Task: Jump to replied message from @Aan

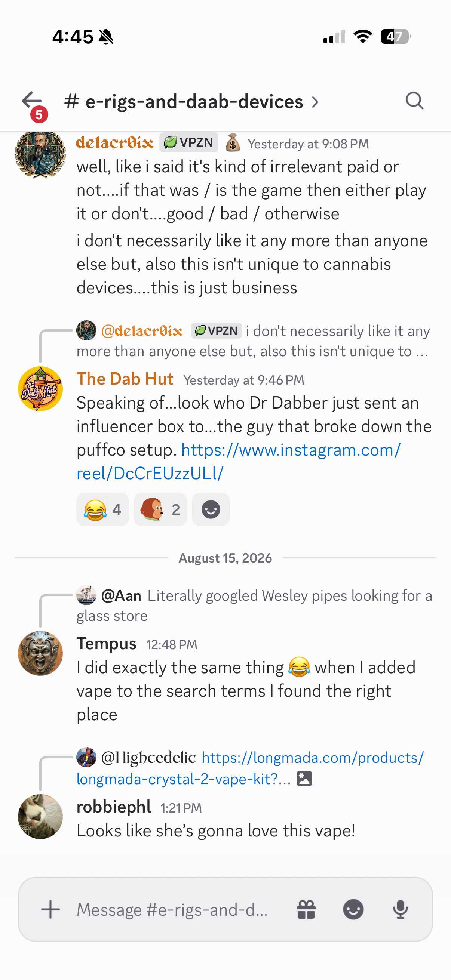Action: (x=254, y=605)
